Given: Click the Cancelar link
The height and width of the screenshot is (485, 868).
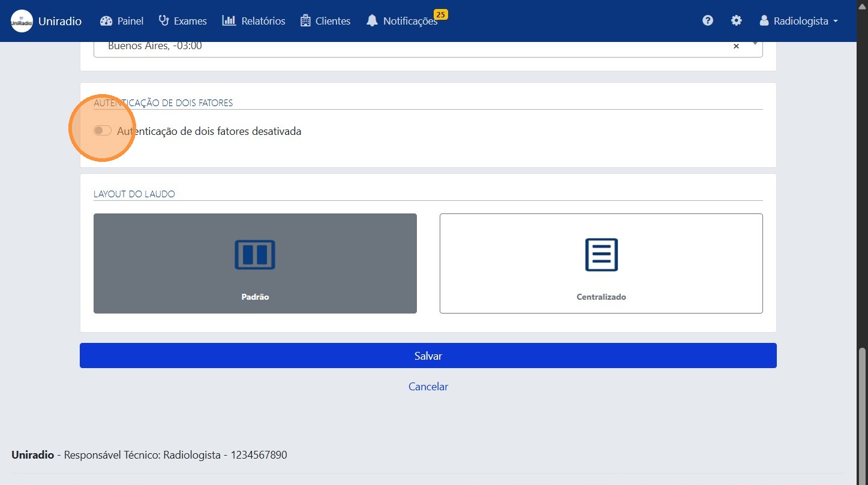Looking at the screenshot, I should pyautogui.click(x=428, y=387).
